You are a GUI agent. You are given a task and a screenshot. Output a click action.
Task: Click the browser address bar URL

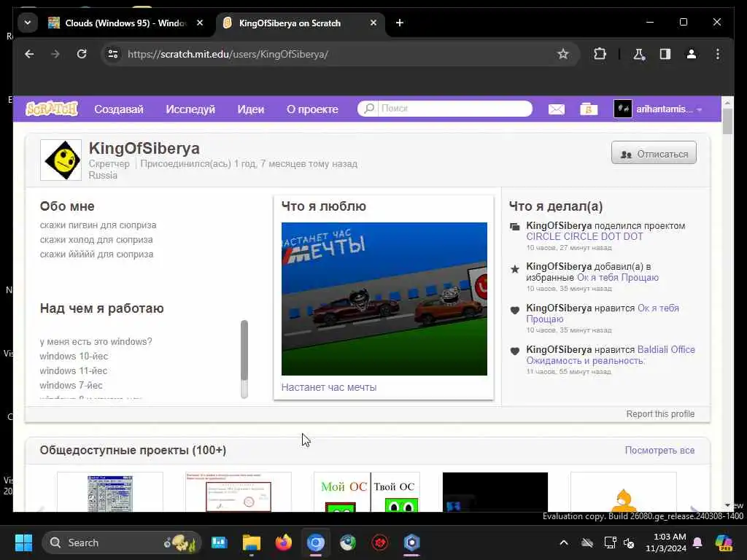coord(228,54)
